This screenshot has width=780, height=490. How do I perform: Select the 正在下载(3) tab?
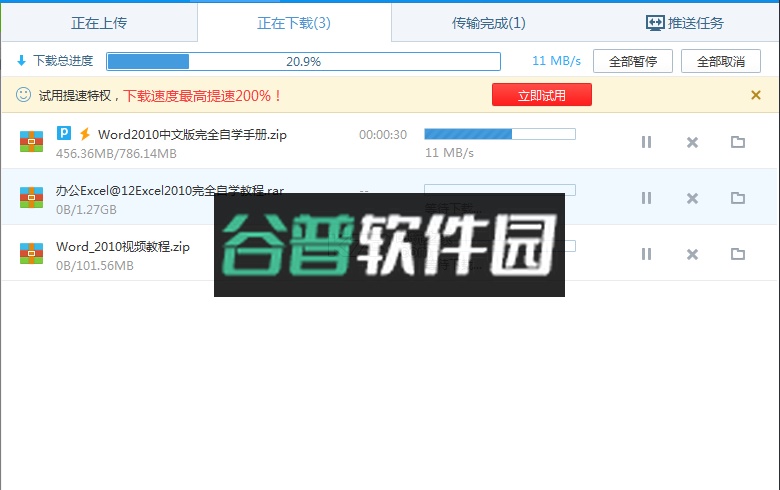pos(294,23)
